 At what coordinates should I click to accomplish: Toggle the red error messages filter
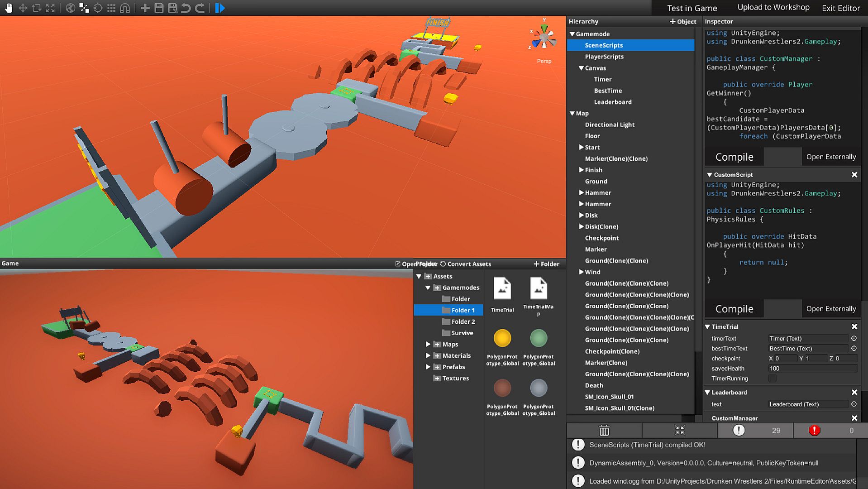point(814,430)
